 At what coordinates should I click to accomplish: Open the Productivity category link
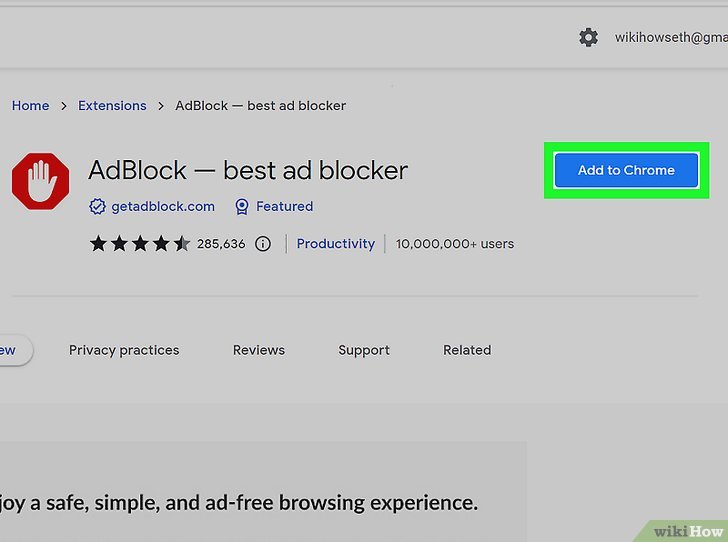(336, 243)
